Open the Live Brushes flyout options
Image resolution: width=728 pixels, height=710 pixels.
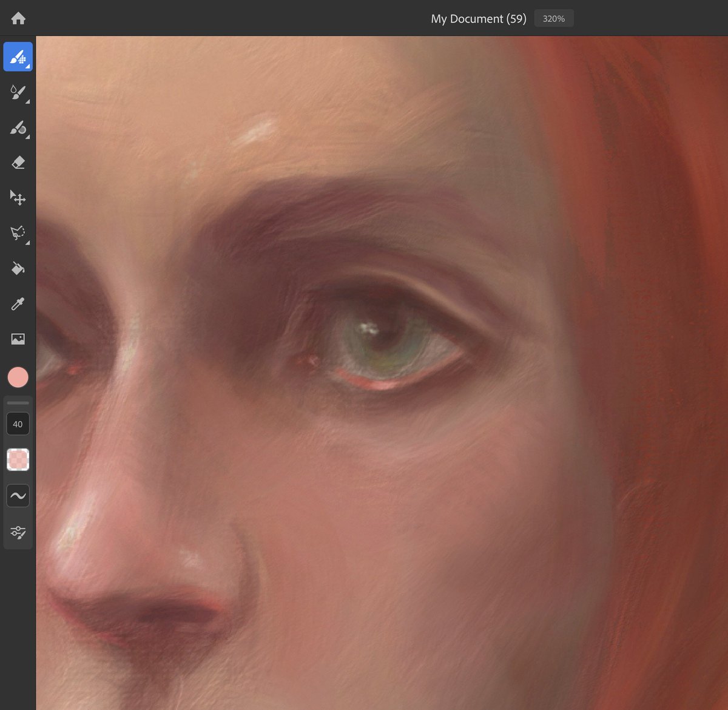click(27, 103)
